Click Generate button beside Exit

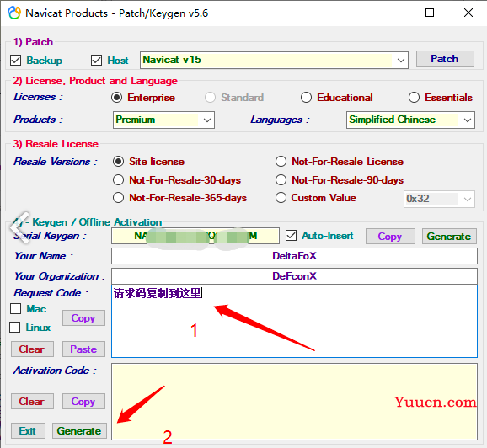[79, 430]
